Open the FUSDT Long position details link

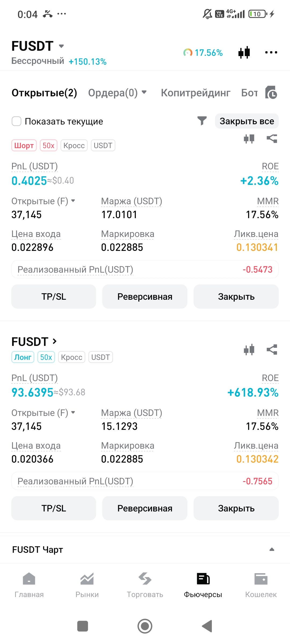click(x=34, y=342)
